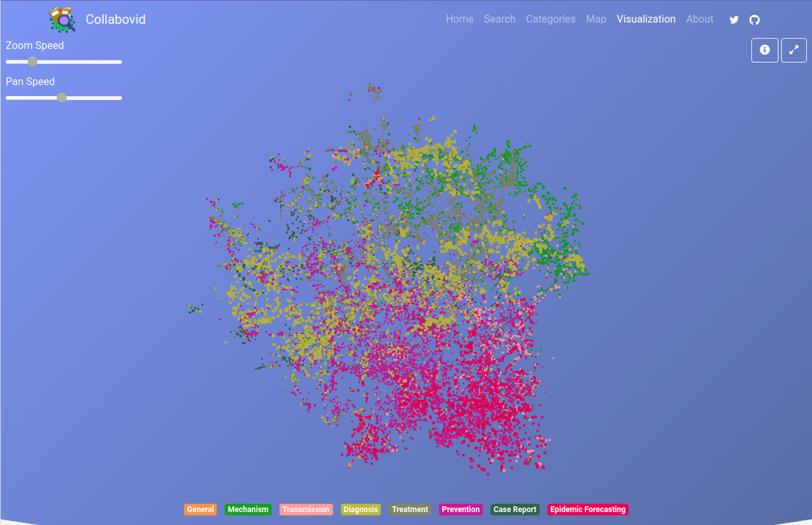The height and width of the screenshot is (525, 812).
Task: Expand visualization to fullscreen
Action: pyautogui.click(x=794, y=49)
